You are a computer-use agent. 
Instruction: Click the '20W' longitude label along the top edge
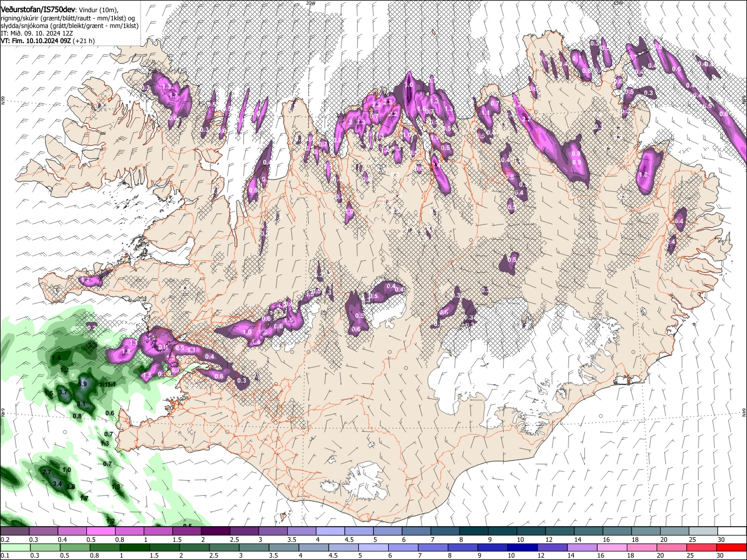310,3
